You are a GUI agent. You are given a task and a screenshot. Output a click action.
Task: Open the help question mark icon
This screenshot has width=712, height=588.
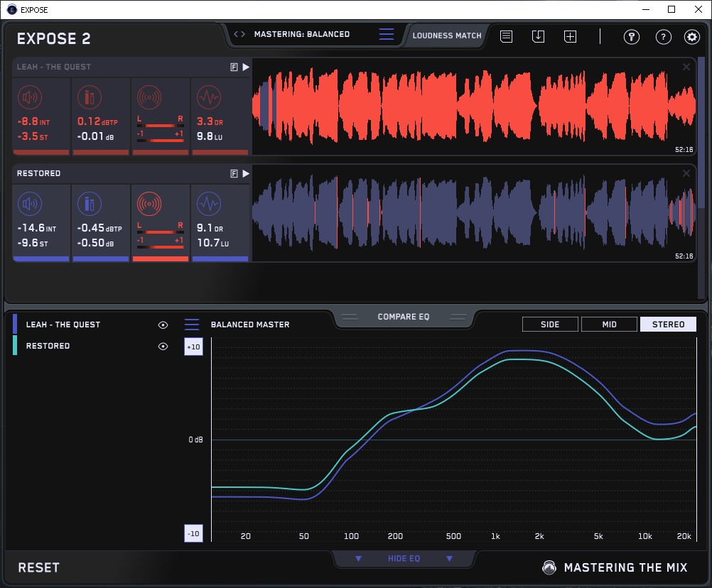pos(664,37)
